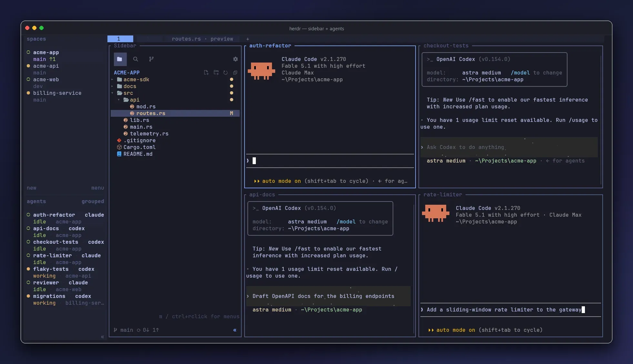This screenshot has width=633, height=364.
Task: Click the git branch icon beside main
Action: coord(116,330)
